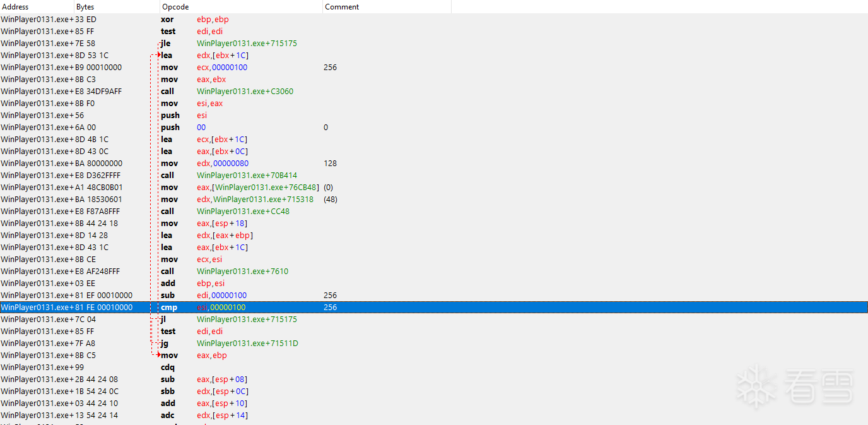Select the 'mov eax,ebx' instruction
This screenshot has width=868, height=425.
click(x=434, y=80)
